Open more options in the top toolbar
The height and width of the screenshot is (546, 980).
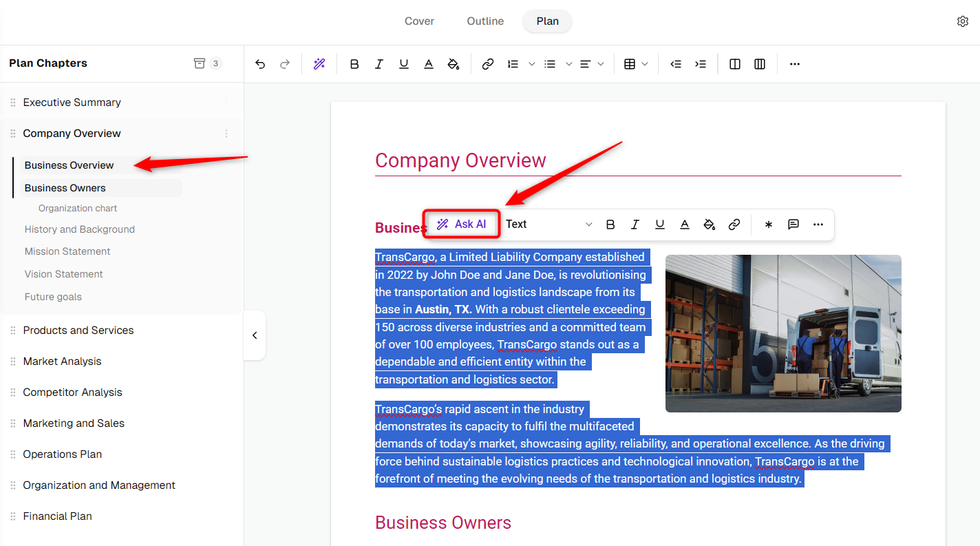[x=795, y=64]
